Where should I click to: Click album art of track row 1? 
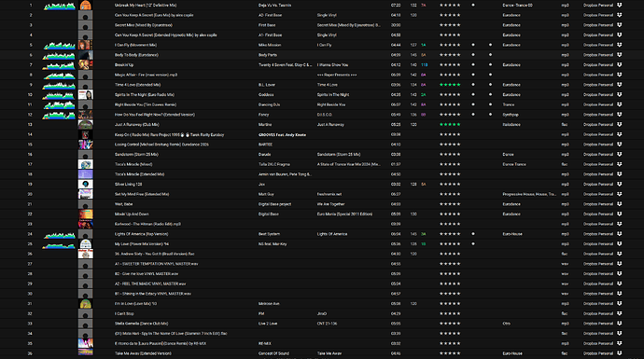[86, 6]
